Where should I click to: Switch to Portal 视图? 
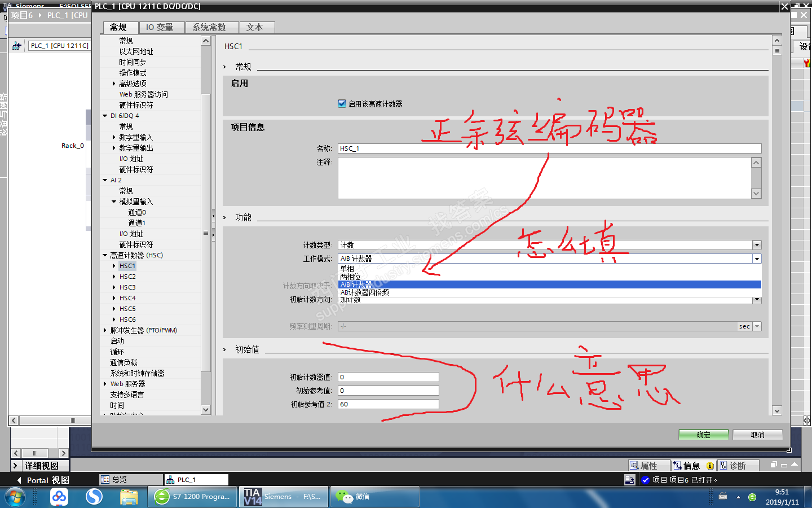click(43, 480)
